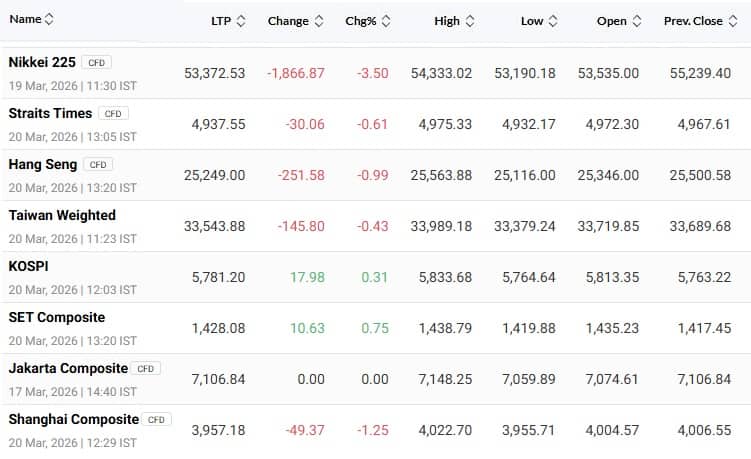Image resolution: width=751 pixels, height=459 pixels.
Task: Open the Hang Seng index link
Action: [x=43, y=164]
